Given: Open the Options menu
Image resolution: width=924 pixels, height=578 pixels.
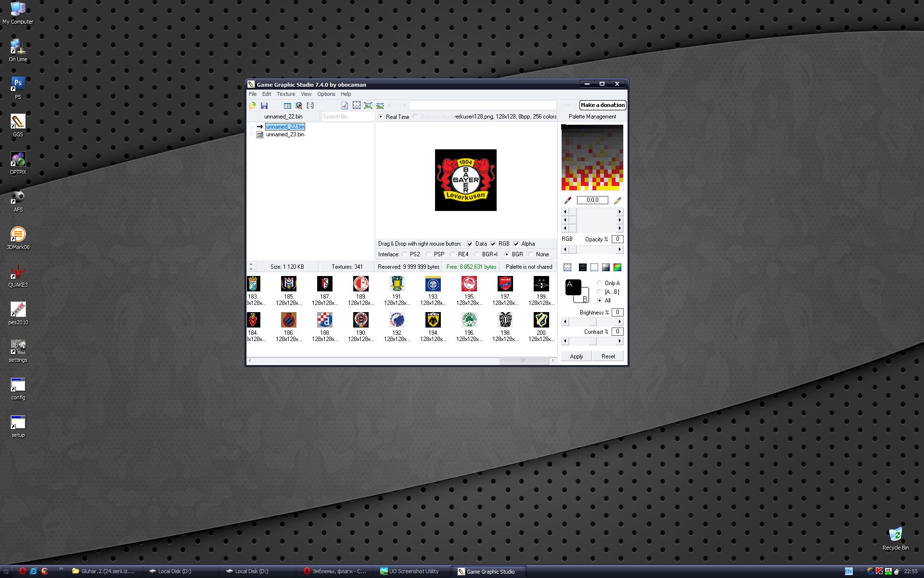Looking at the screenshot, I should pos(326,94).
